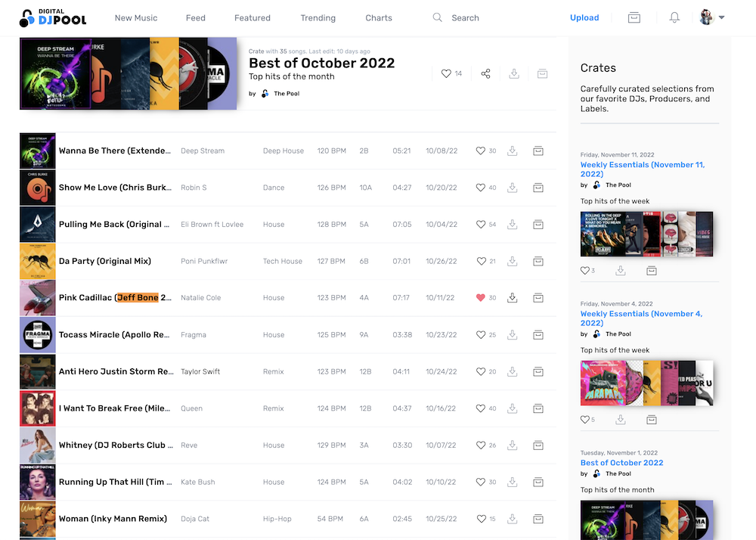This screenshot has width=756, height=540.
Task: Click the Upload link
Action: click(x=584, y=18)
